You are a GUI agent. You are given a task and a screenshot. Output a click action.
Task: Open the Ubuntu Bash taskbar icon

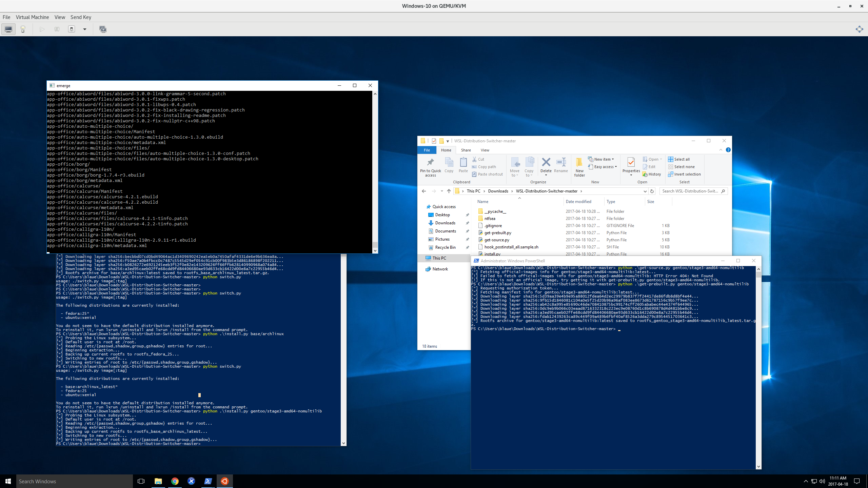click(x=225, y=481)
